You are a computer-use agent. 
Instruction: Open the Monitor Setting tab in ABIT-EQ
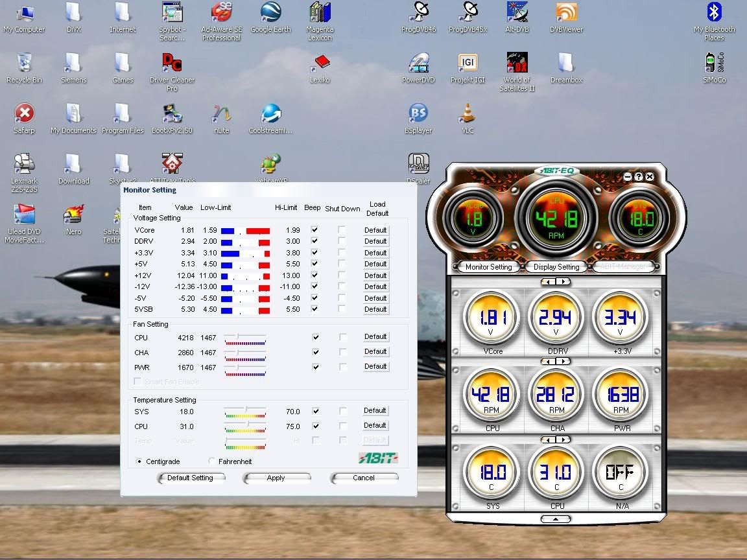pyautogui.click(x=488, y=266)
